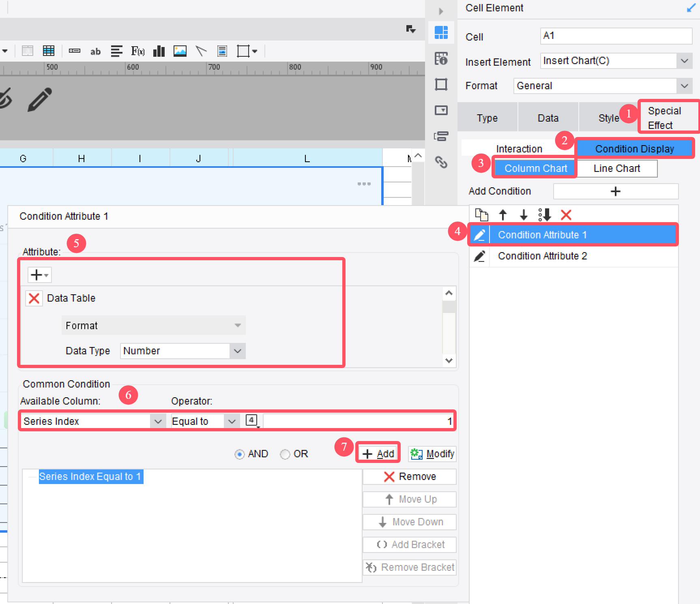Viewport: 700px width, 604px height.
Task: Click the condition value input field
Action: pos(359,421)
